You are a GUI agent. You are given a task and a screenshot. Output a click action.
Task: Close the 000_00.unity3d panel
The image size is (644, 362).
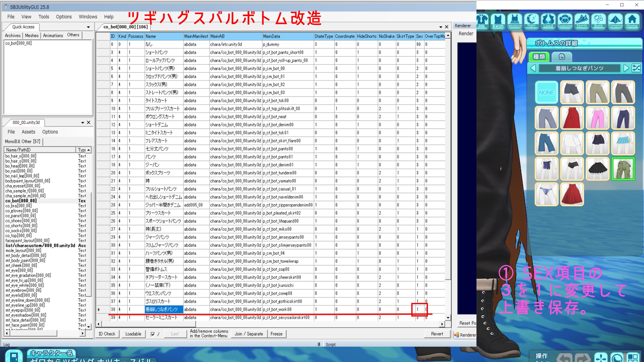tap(89, 122)
